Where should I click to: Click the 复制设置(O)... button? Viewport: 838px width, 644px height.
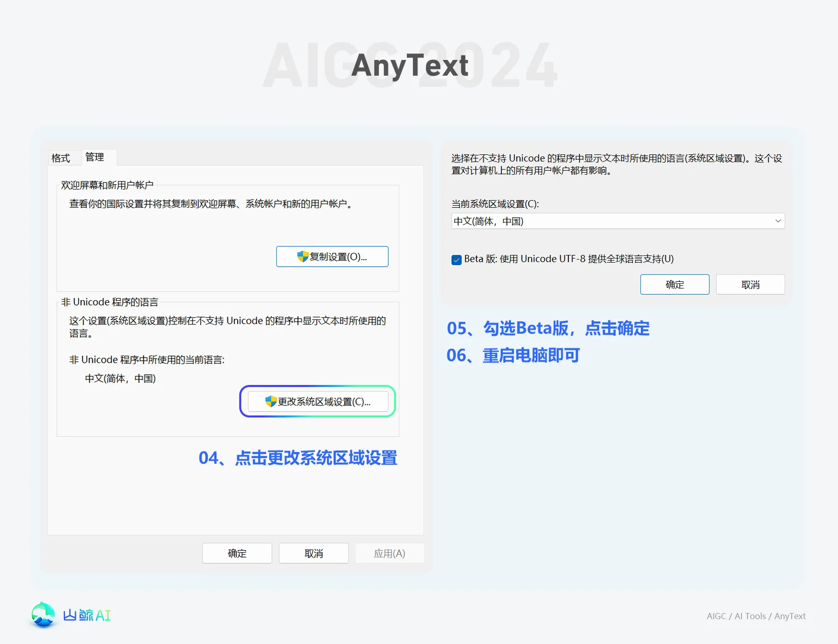click(x=332, y=256)
